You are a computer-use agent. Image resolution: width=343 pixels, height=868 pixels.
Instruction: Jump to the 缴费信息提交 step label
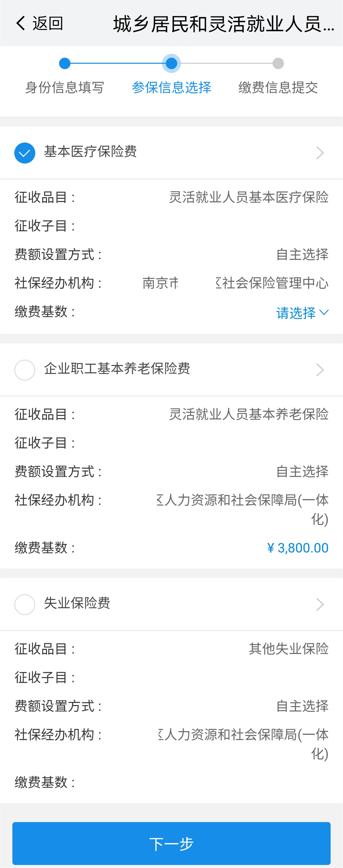click(278, 87)
